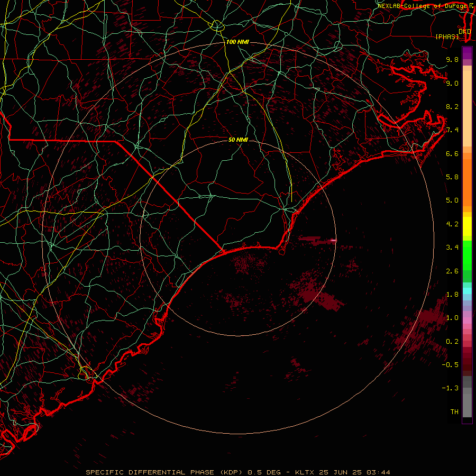The width and height of the screenshot is (476, 476).
Task: Select the 9.8 scale value
Action: point(452,59)
